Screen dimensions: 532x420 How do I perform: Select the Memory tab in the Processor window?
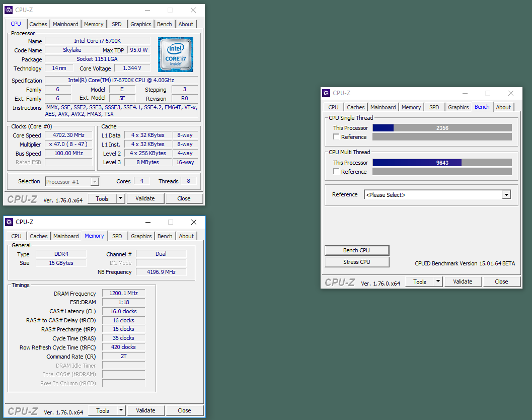click(x=94, y=24)
